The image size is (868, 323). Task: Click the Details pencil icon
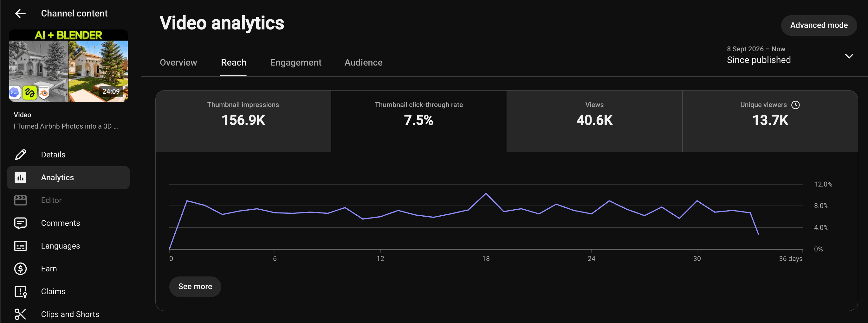coord(21,155)
